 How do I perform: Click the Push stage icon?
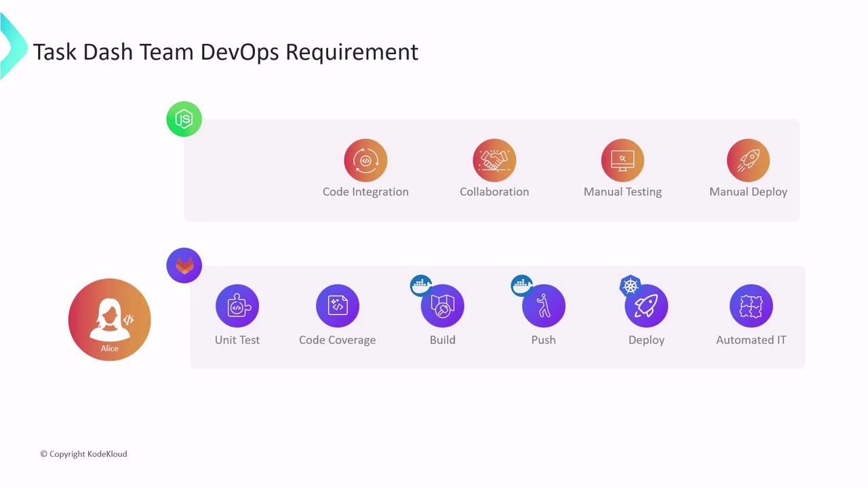(x=544, y=306)
